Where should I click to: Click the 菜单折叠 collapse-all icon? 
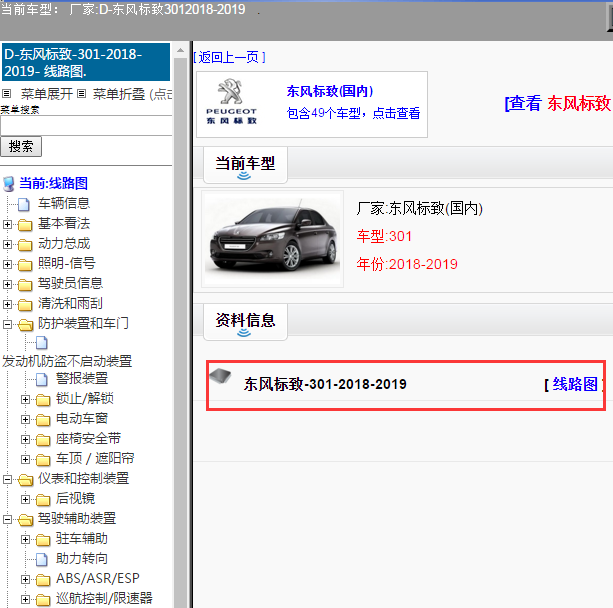click(81, 94)
